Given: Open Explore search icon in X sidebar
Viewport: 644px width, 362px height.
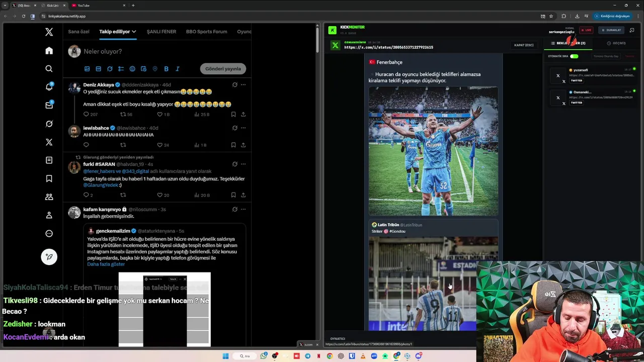Looking at the screenshot, I should [49, 69].
